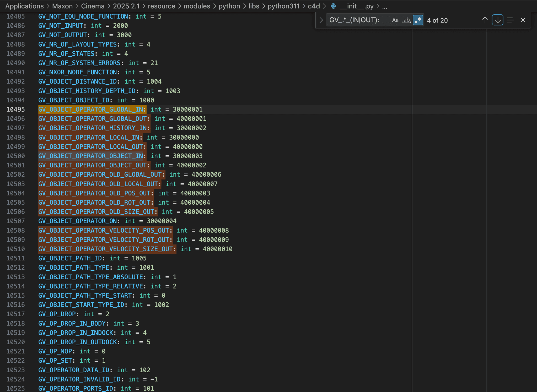
Task: Click GV_OBJECT_OPERATOR_OBJECT_IN identifier
Action: pyautogui.click(x=90, y=156)
